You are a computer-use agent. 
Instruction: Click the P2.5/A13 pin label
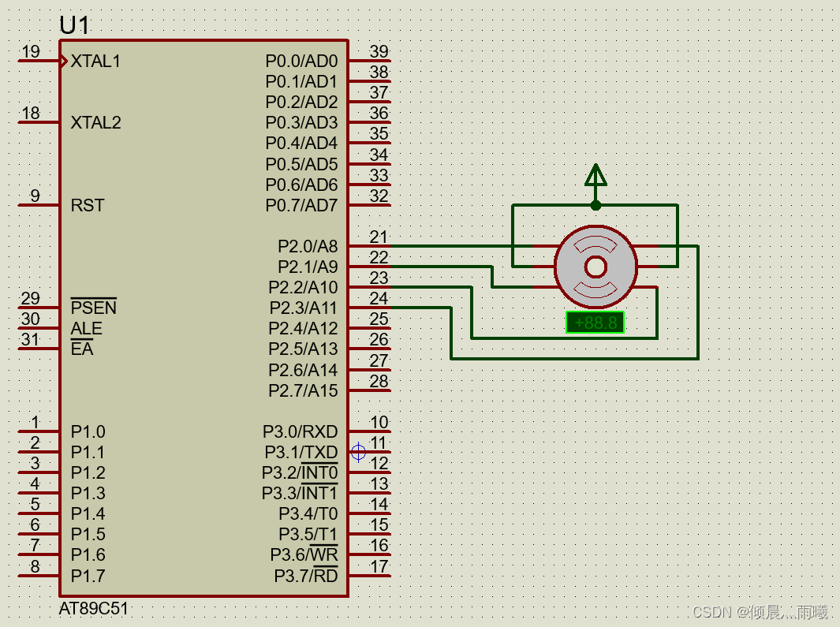coord(303,349)
